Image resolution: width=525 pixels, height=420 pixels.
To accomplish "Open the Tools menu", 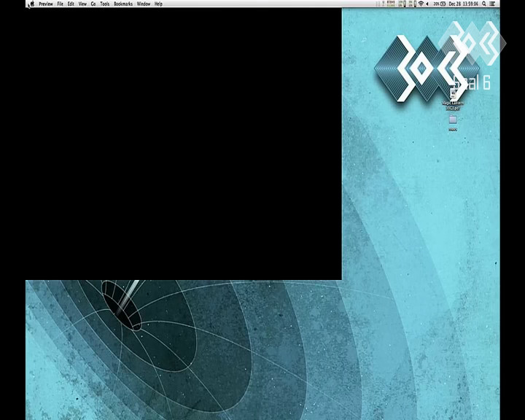I will [x=105, y=4].
